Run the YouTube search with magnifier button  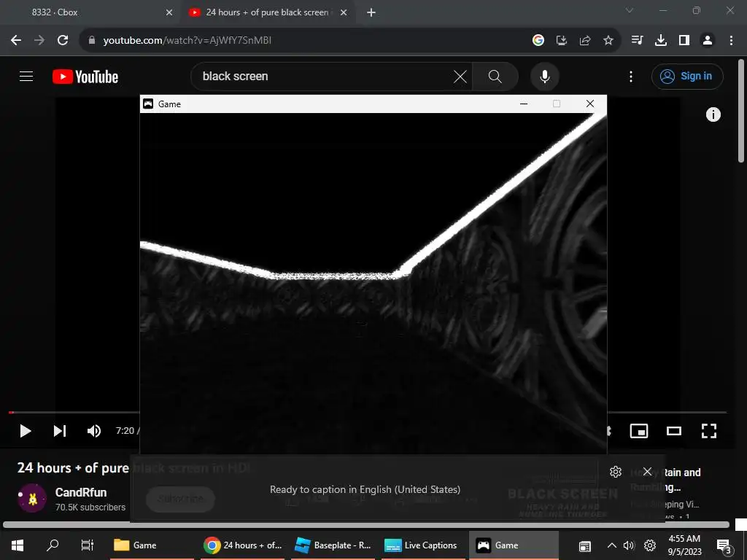tap(495, 76)
